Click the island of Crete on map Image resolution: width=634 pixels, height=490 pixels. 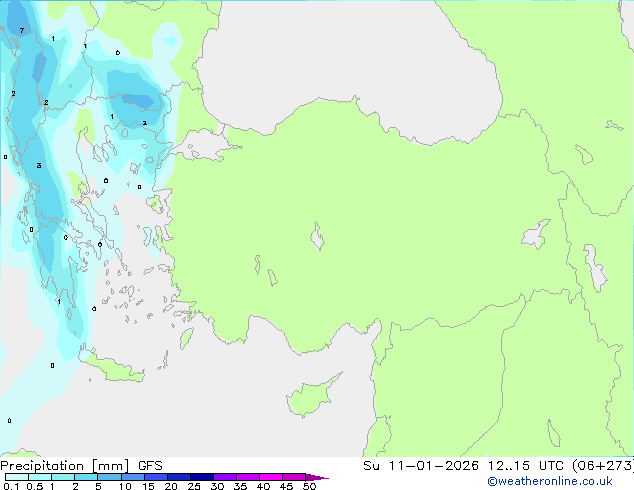tap(113, 368)
